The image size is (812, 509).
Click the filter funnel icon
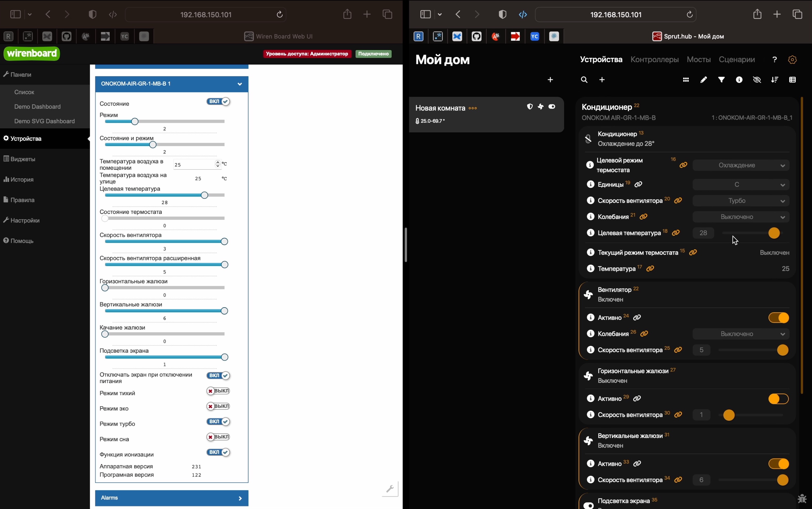(721, 80)
